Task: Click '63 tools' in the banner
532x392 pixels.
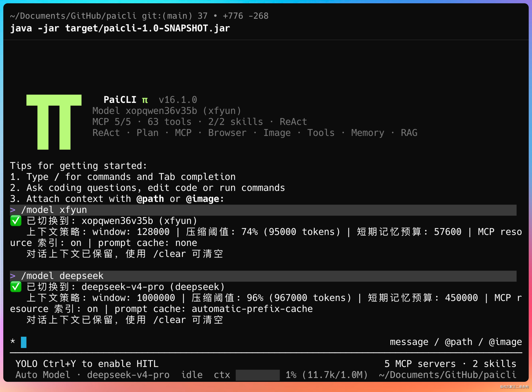Action: [170, 122]
